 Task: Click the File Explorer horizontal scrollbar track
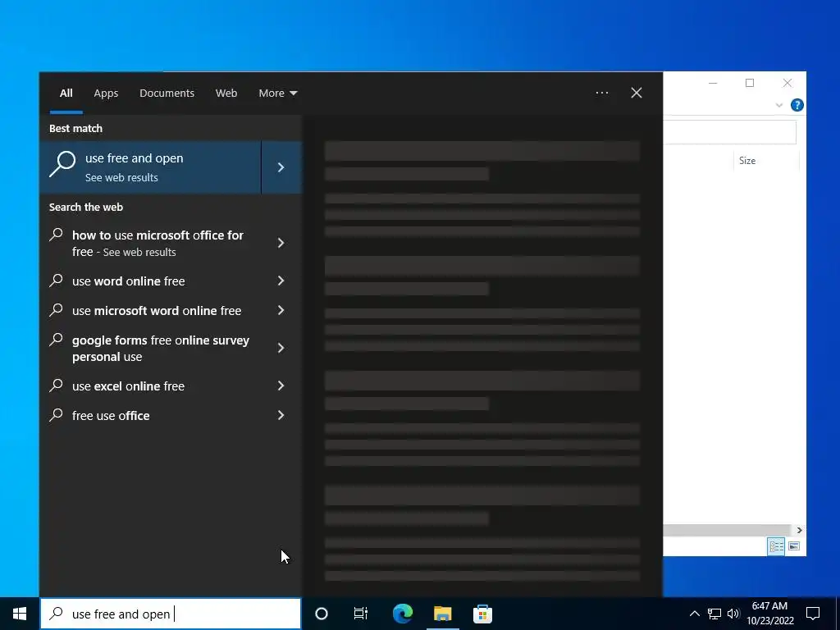pyautogui.click(x=728, y=530)
